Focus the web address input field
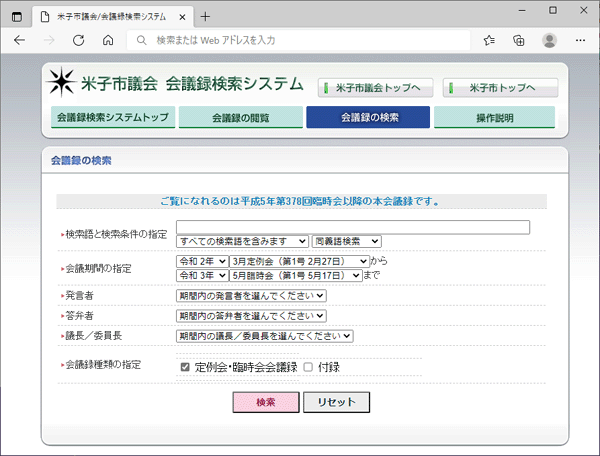The width and height of the screenshot is (600, 456). (298, 40)
